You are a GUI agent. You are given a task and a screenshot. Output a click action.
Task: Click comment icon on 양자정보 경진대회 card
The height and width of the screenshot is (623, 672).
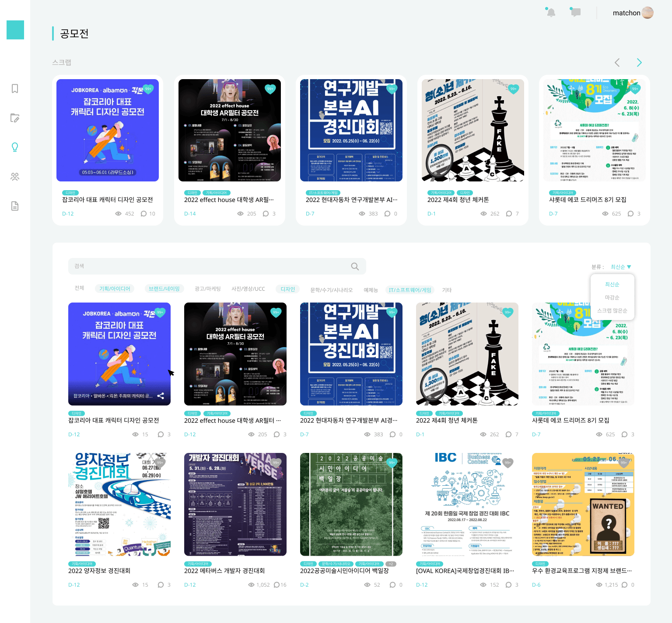(161, 585)
